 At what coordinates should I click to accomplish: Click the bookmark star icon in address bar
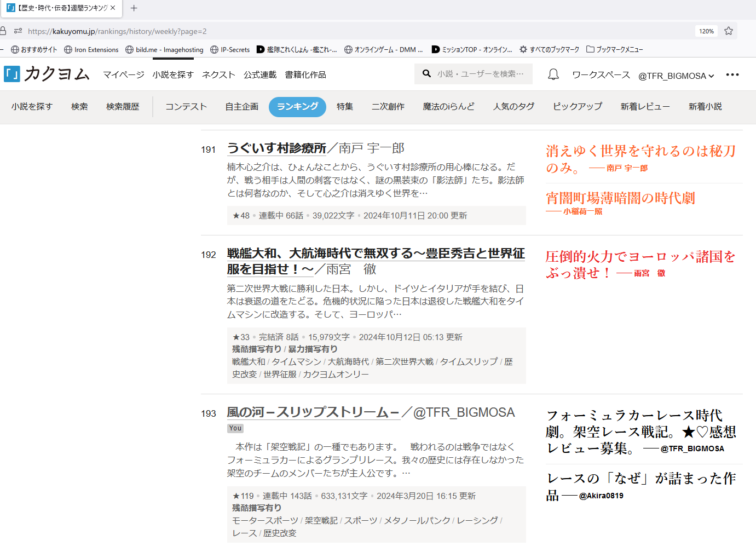tap(729, 31)
